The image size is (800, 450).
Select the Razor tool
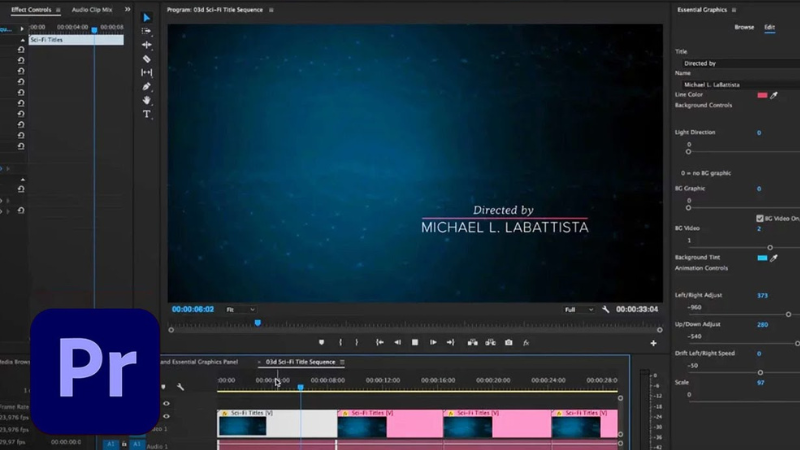pos(146,59)
